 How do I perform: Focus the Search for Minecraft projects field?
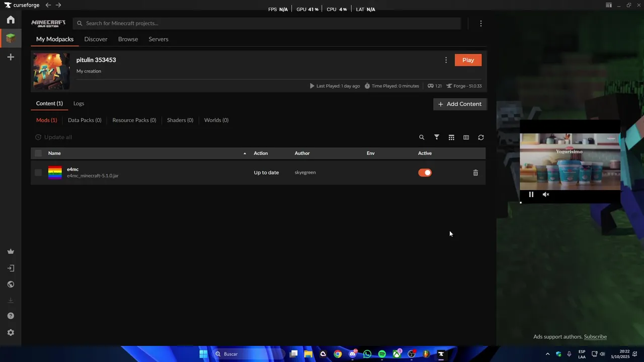(x=267, y=23)
